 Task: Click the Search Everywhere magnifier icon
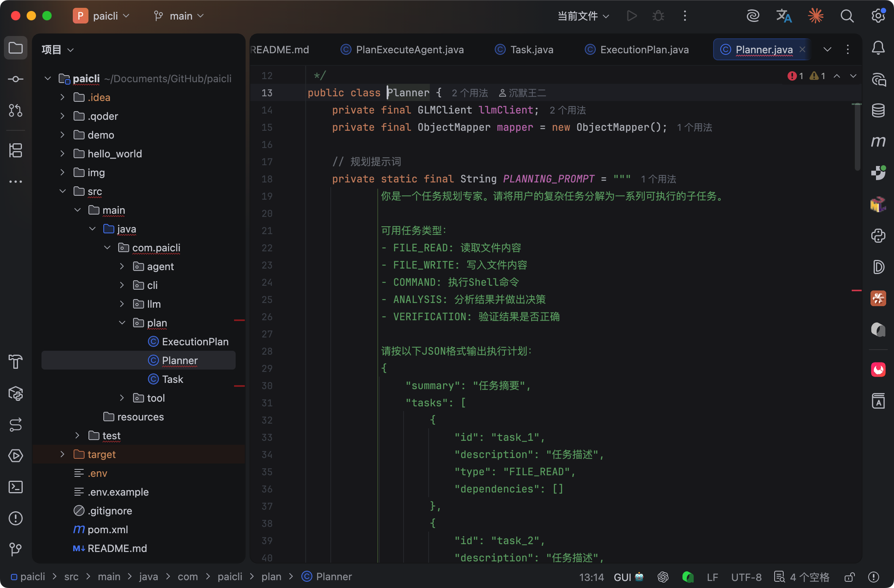coord(847,16)
